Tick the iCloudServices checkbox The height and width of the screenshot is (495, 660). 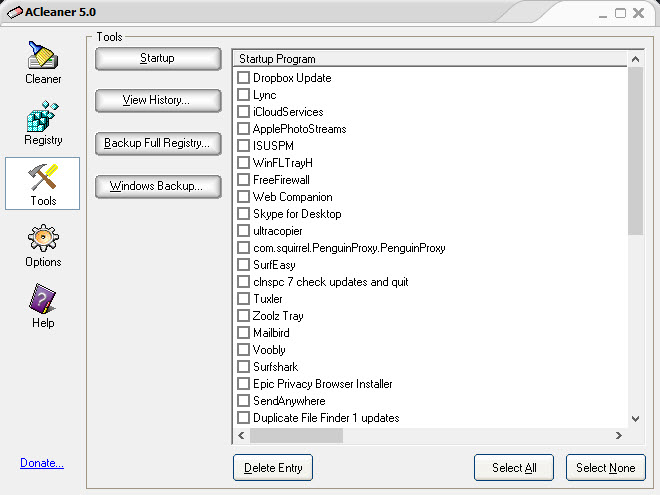[x=243, y=112]
